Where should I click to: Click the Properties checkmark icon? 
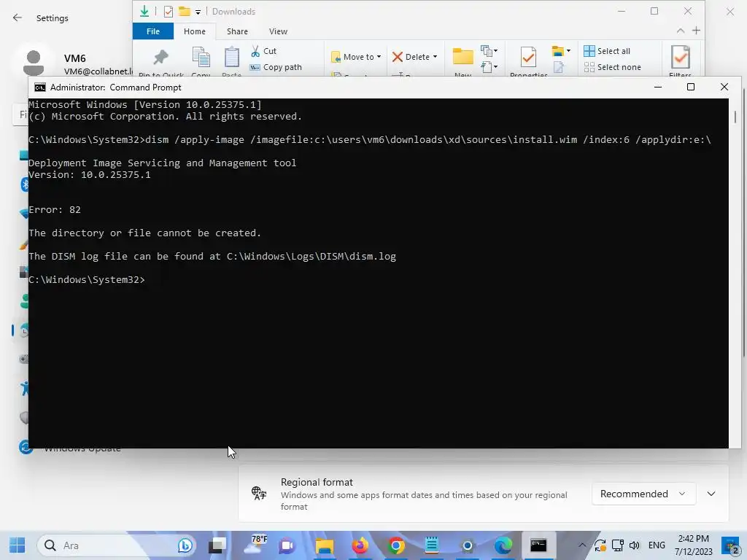click(528, 57)
